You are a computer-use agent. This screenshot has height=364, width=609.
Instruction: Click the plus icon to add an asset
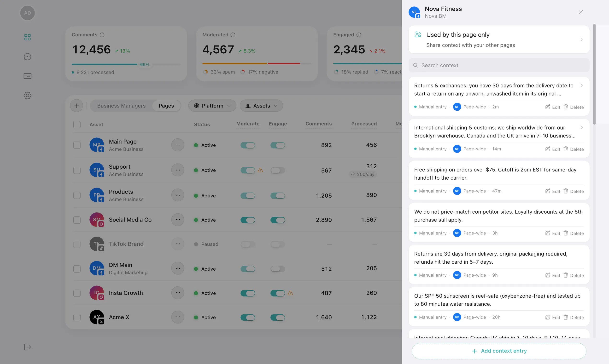(77, 106)
